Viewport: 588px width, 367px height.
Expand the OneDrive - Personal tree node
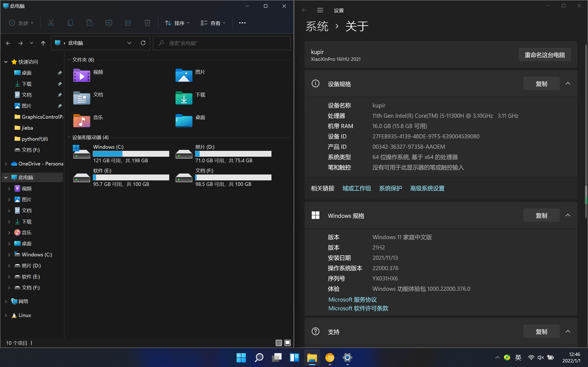coord(6,164)
